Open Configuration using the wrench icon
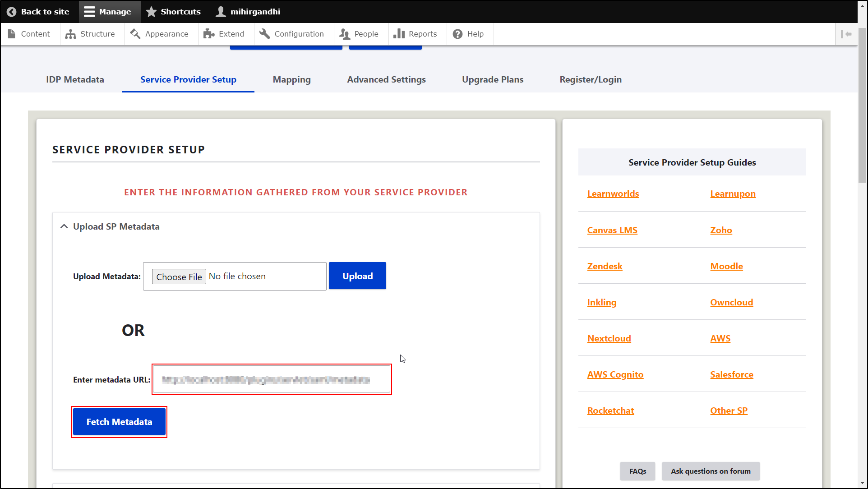Image resolution: width=868 pixels, height=489 pixels. click(x=265, y=34)
